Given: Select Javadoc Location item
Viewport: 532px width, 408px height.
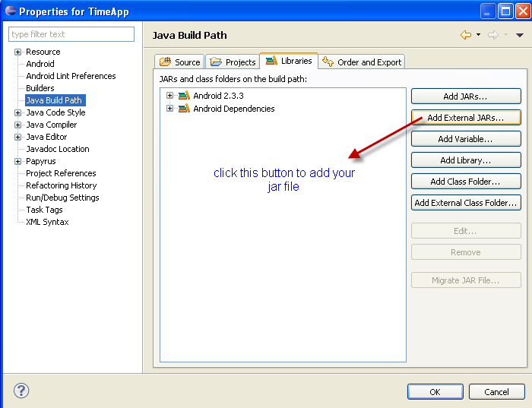Looking at the screenshot, I should [x=58, y=149].
